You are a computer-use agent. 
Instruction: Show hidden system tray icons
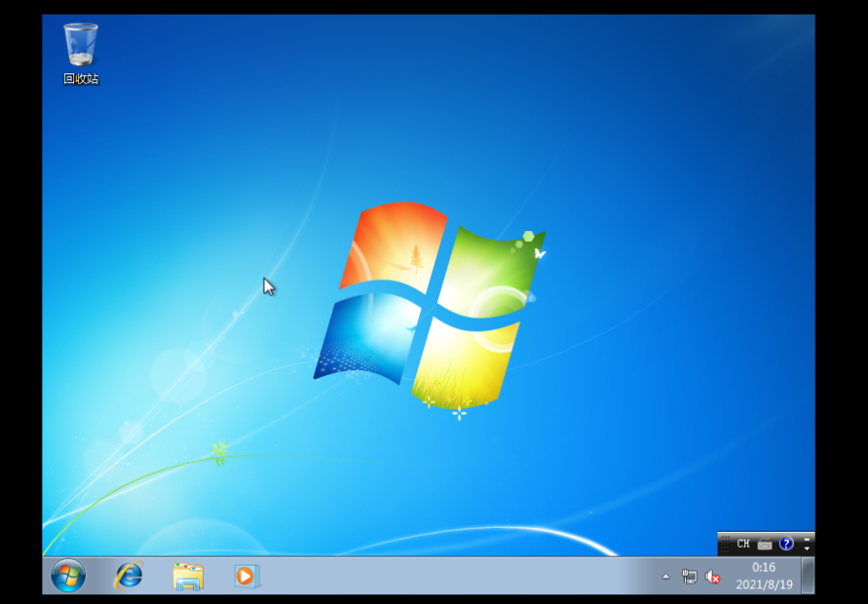point(666,577)
